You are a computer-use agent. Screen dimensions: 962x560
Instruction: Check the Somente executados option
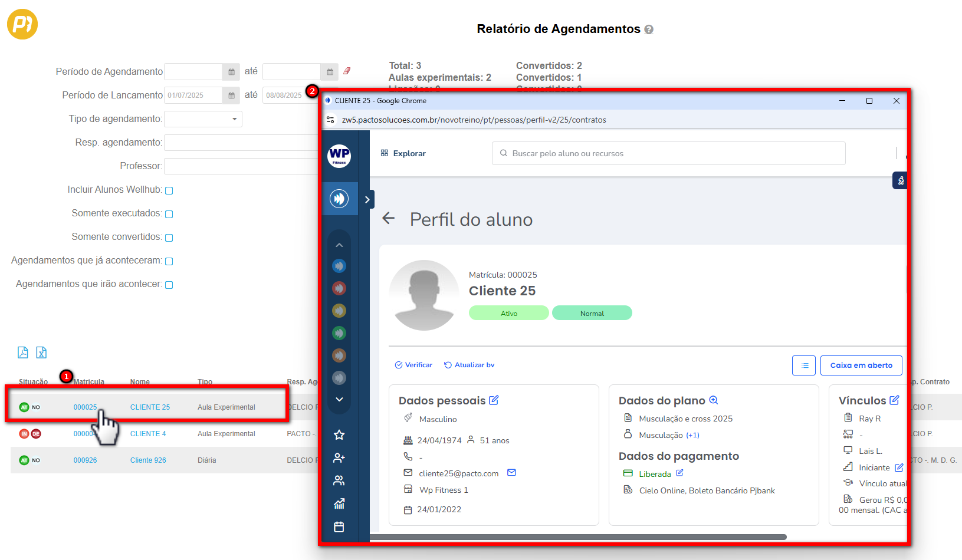click(x=169, y=214)
